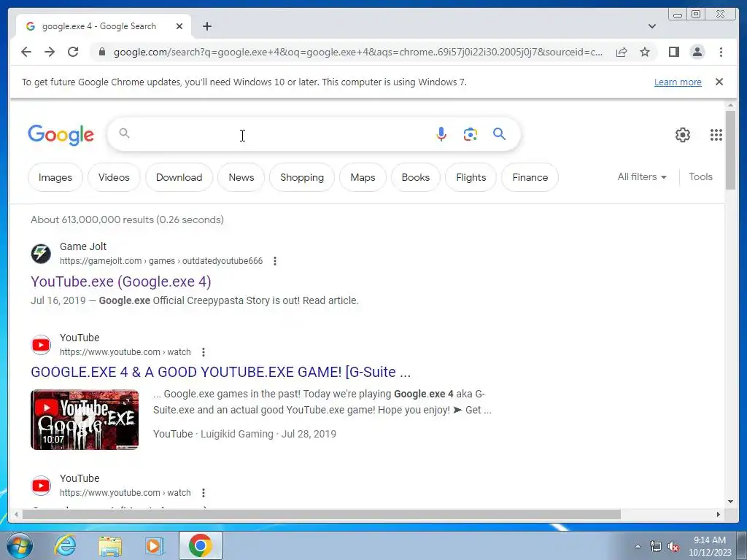Share this page using the share icon
The image size is (747, 560).
[622, 52]
